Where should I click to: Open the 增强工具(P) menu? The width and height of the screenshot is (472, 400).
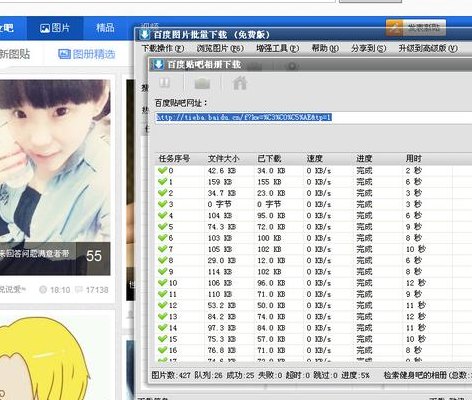[277, 48]
